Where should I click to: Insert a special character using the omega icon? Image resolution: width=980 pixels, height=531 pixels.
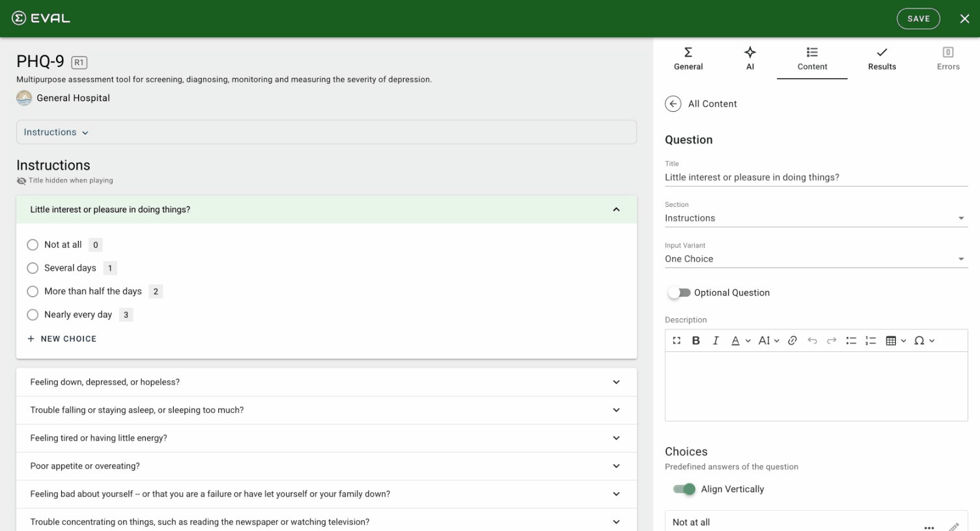pyautogui.click(x=920, y=340)
